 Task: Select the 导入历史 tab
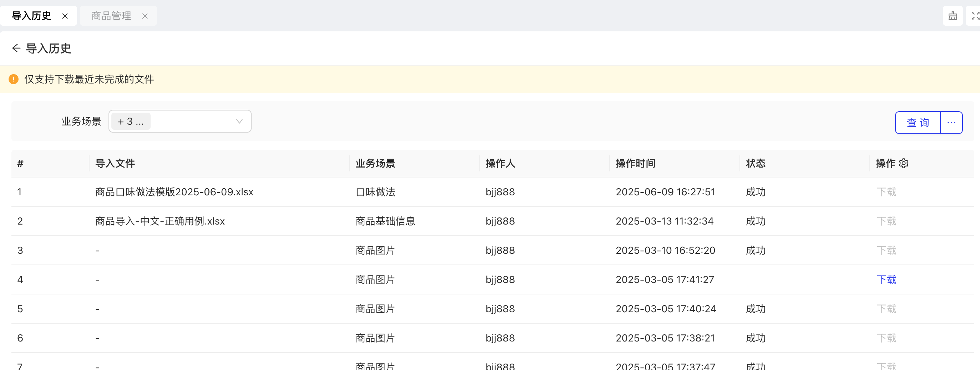[x=31, y=16]
